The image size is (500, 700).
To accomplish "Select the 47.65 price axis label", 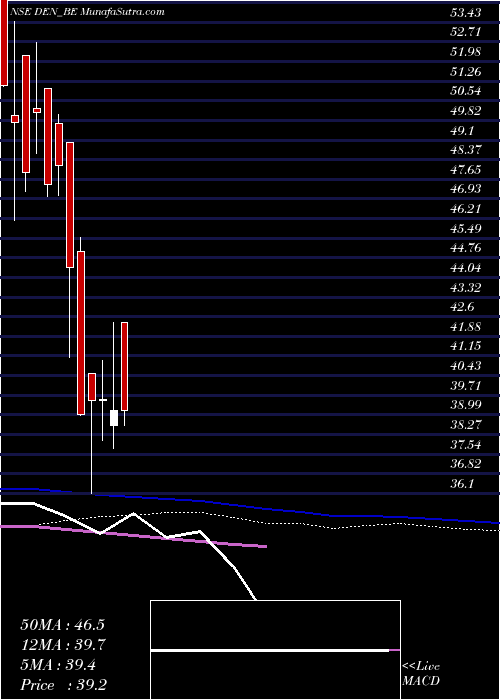I will pyautogui.click(x=465, y=170).
